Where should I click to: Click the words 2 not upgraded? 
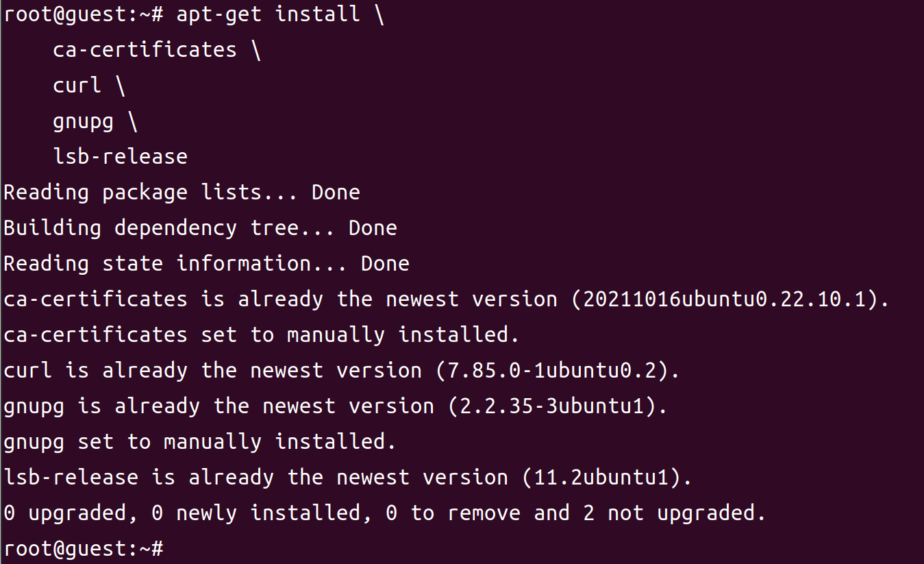[674, 513]
